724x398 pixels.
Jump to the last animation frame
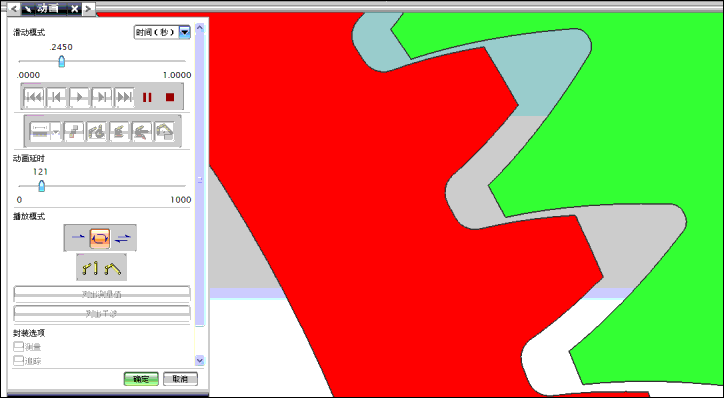[125, 97]
